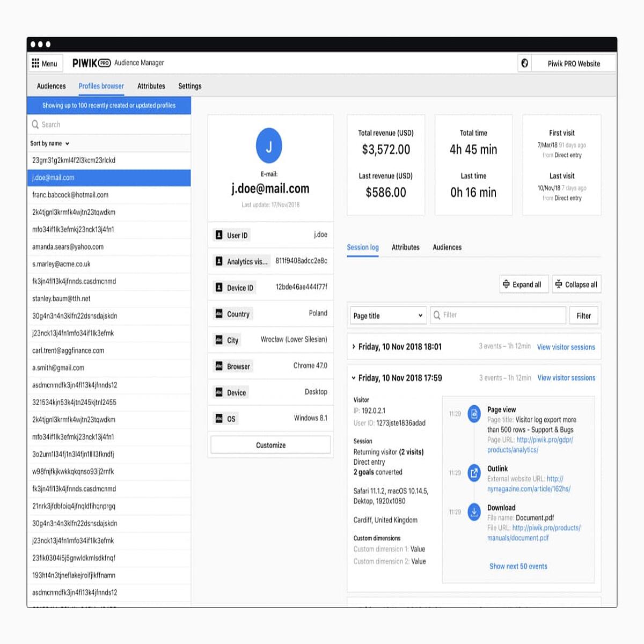Click the User ID attribute icon
Viewport: 644px width, 644px height.
coord(219,235)
